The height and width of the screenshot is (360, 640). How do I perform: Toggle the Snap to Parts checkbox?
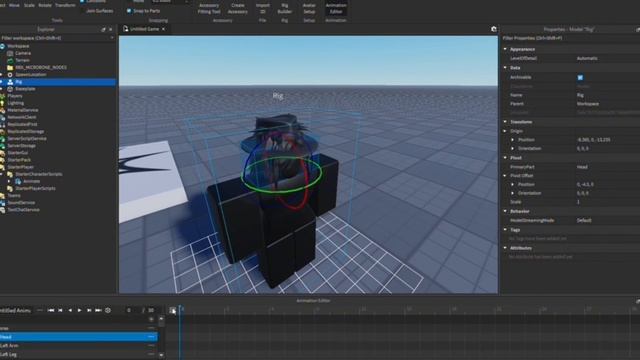[129, 11]
